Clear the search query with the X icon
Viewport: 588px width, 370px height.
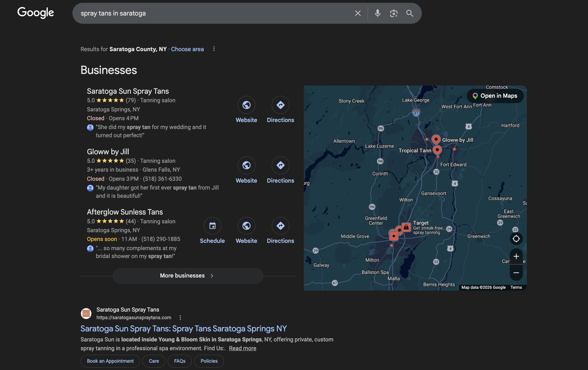click(x=358, y=13)
